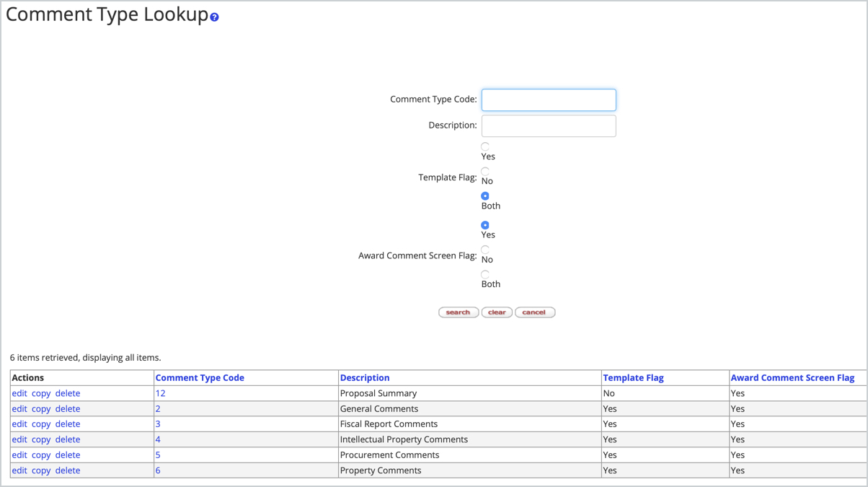Copy the Proposal Summary row
The height and width of the screenshot is (487, 868).
(x=41, y=393)
